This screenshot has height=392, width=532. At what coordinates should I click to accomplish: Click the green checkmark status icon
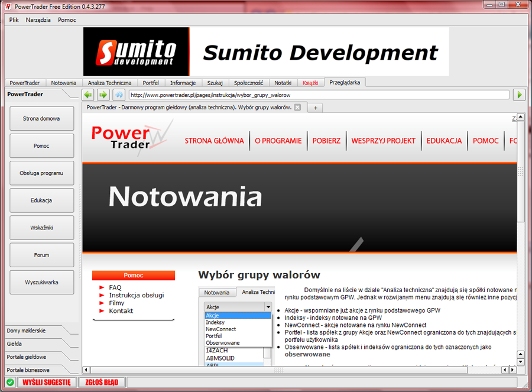click(11, 382)
